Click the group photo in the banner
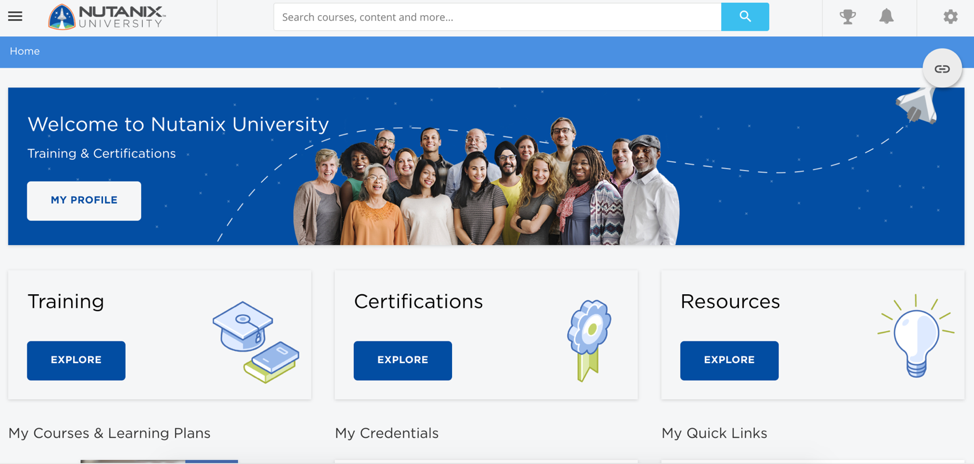This screenshot has width=974, height=464. coord(486,181)
